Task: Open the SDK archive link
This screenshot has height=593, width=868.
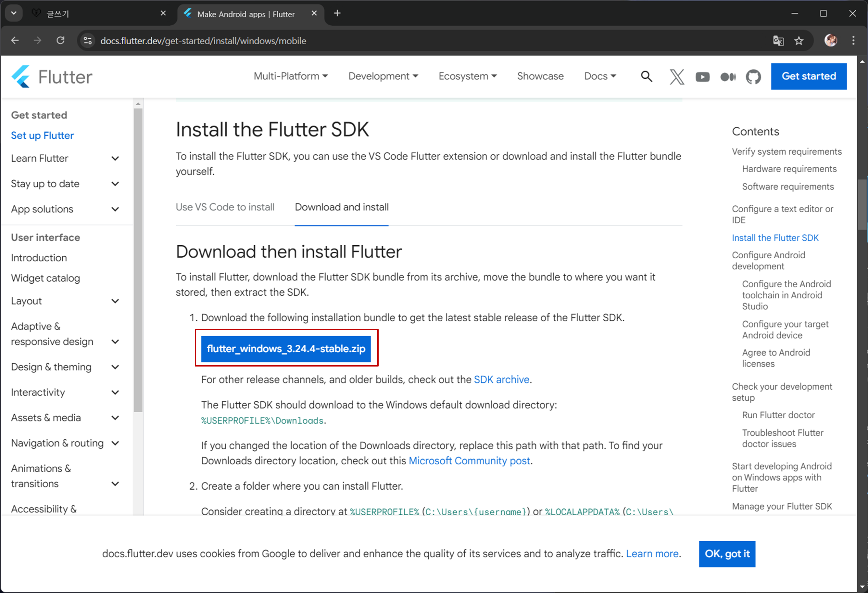Action: pos(501,380)
